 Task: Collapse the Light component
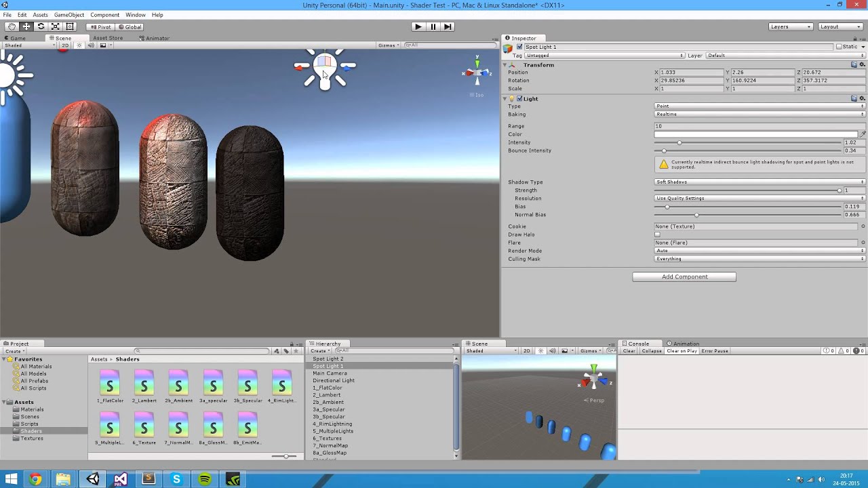pyautogui.click(x=505, y=99)
